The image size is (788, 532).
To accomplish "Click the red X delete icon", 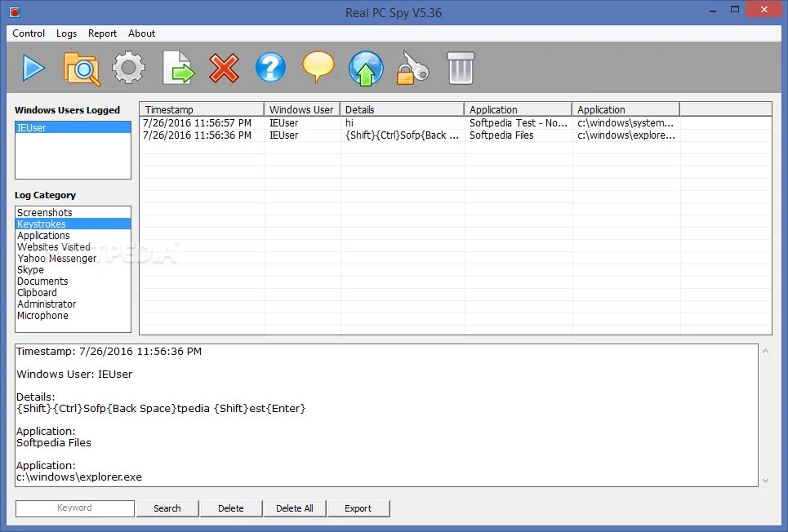I will coord(224,68).
